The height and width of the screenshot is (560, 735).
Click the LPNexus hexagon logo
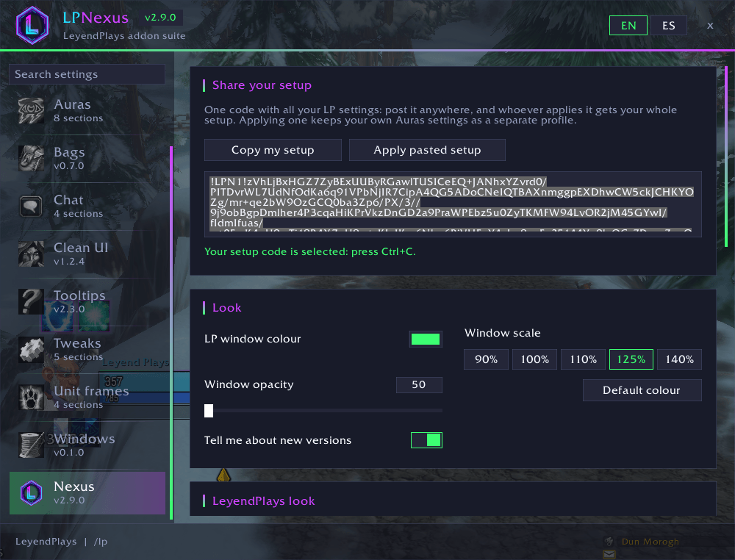click(32, 25)
